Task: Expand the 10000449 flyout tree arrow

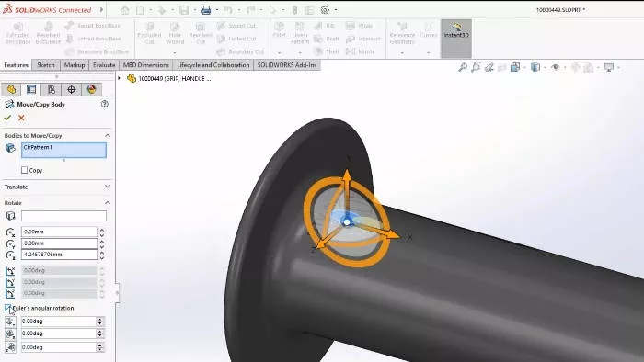Action: coord(119,78)
